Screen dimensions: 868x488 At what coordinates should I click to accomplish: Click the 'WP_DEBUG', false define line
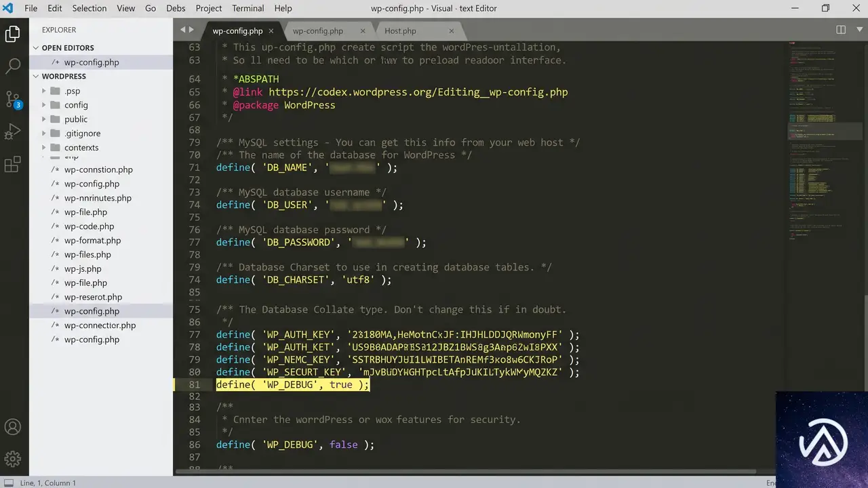[295, 445]
